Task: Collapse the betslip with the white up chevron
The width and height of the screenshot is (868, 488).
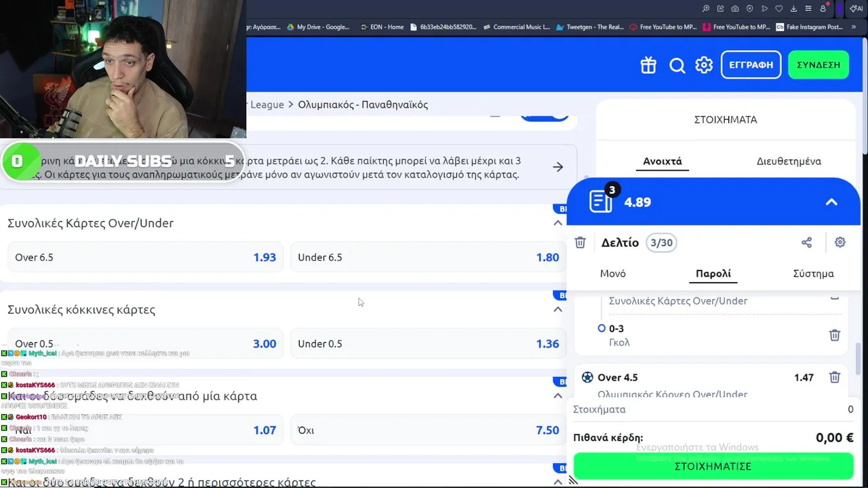Action: [831, 202]
